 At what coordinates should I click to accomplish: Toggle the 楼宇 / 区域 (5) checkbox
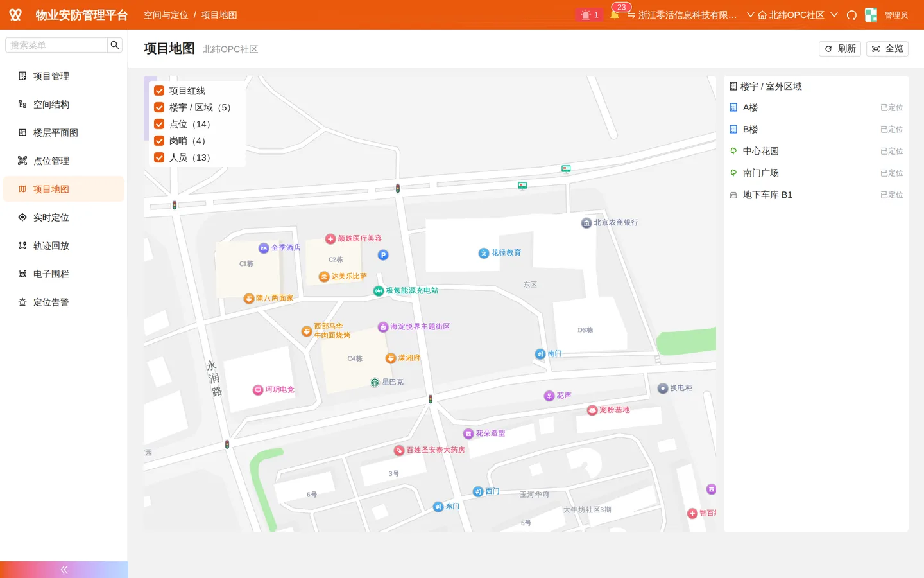tap(159, 107)
